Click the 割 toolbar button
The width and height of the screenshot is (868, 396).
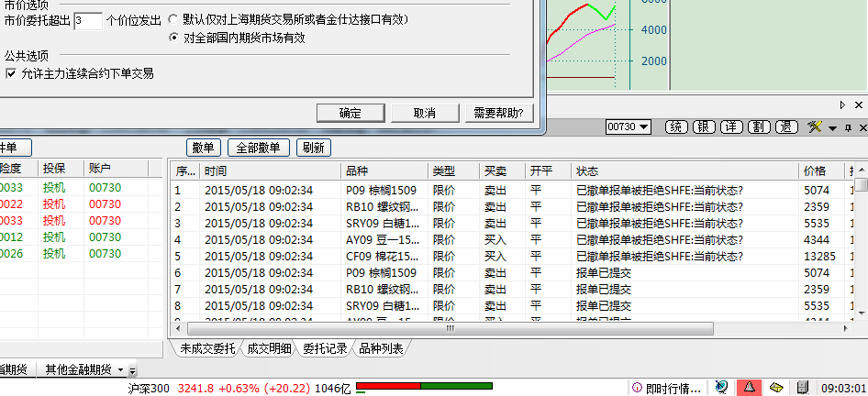point(759,126)
